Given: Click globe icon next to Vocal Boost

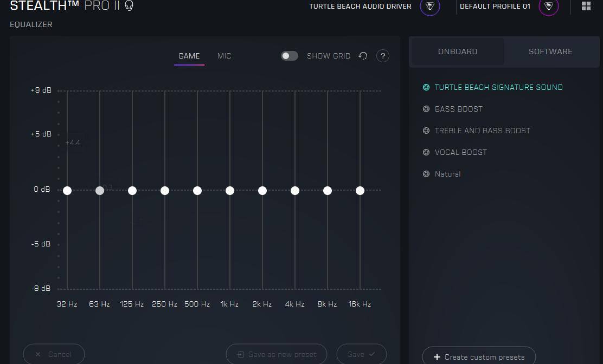Looking at the screenshot, I should [x=426, y=152].
